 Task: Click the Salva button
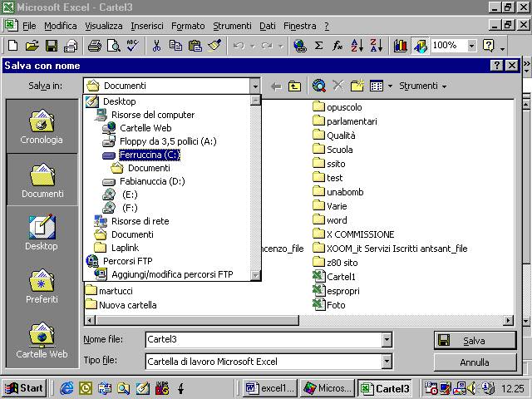[x=475, y=340]
